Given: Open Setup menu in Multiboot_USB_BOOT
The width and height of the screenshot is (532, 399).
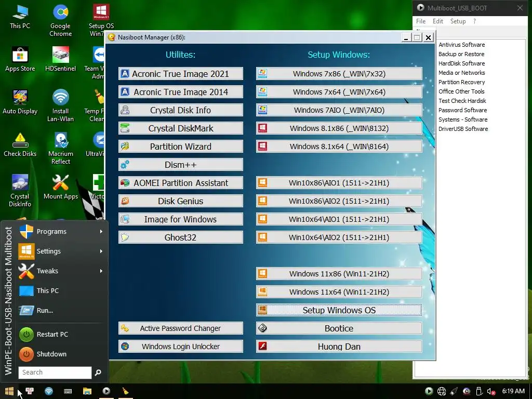Looking at the screenshot, I should [458, 21].
